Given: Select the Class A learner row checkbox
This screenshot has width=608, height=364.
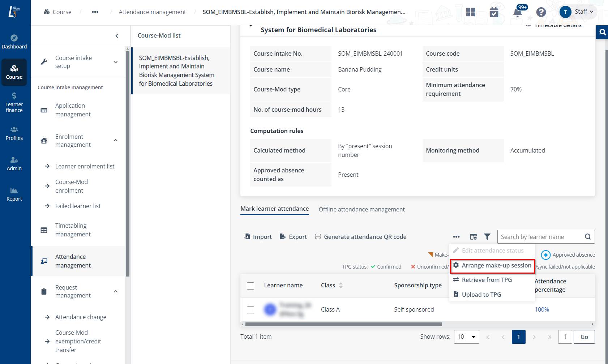Looking at the screenshot, I should (251, 310).
